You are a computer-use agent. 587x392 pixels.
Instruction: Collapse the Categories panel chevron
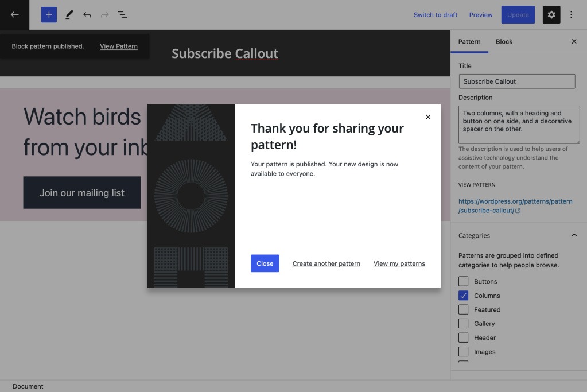click(x=574, y=235)
